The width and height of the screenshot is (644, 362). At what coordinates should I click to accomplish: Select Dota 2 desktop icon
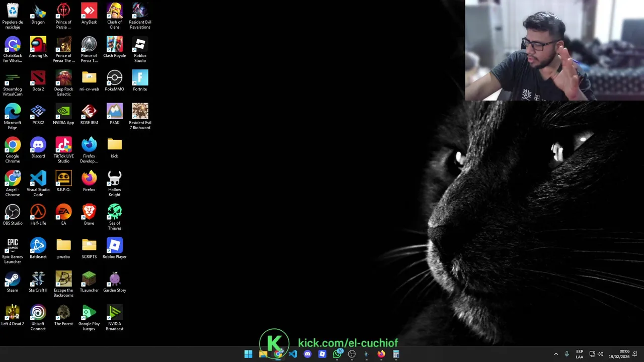[38, 81]
